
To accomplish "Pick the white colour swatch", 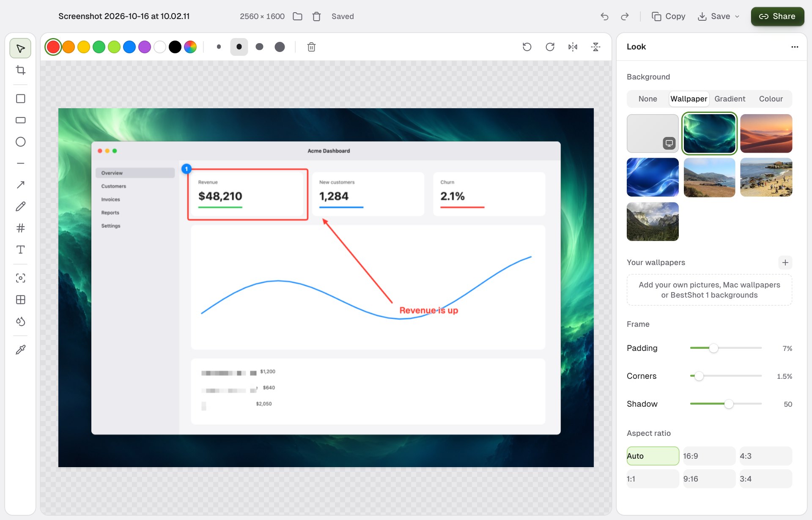I will (160, 47).
